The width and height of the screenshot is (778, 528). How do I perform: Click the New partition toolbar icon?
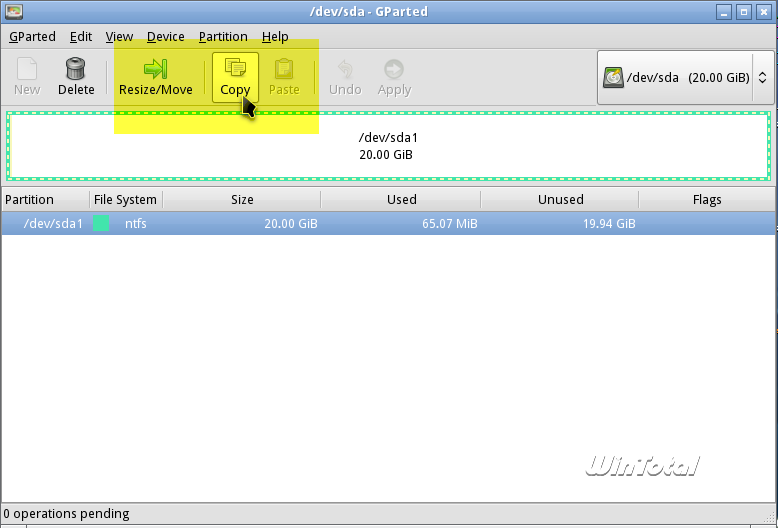coord(27,68)
